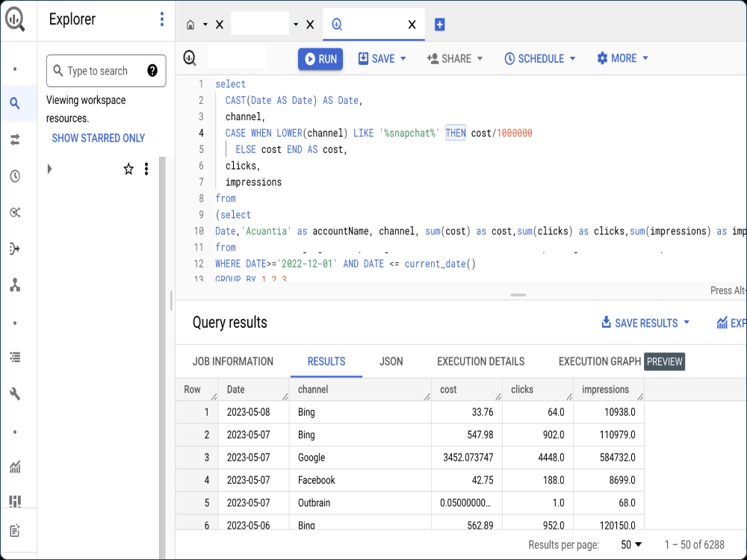Place cursor on editor line 12 WHERE clause
The height and width of the screenshot is (560, 747).
point(345,264)
